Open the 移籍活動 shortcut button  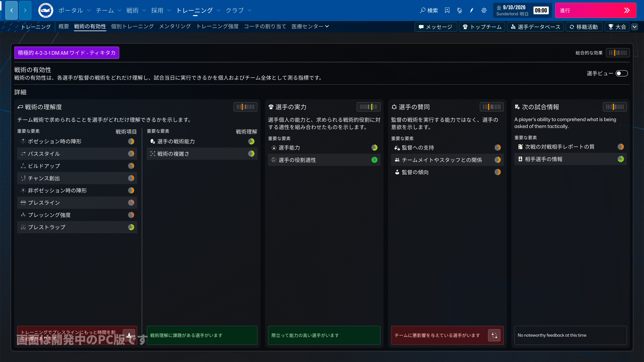[584, 27]
